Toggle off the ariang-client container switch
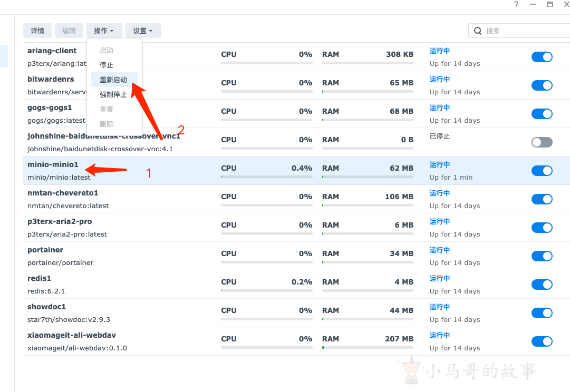Viewport: 570px width, 392px height. tap(542, 57)
